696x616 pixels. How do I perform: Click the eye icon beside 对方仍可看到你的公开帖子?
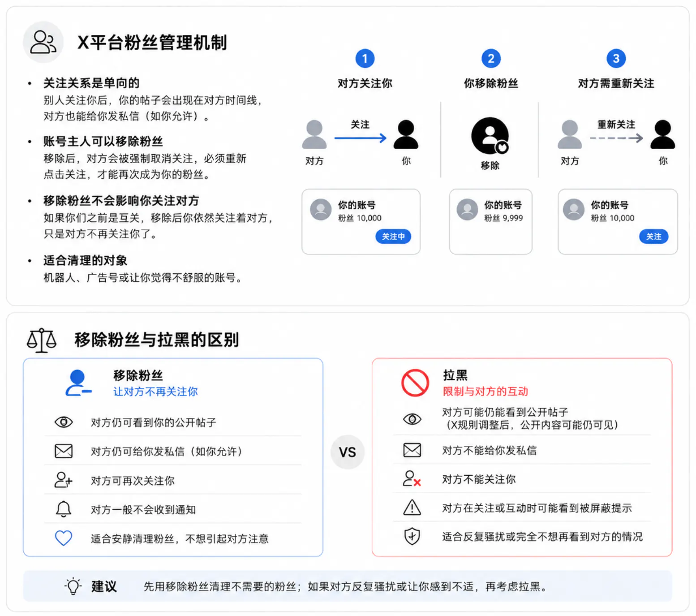click(x=64, y=422)
